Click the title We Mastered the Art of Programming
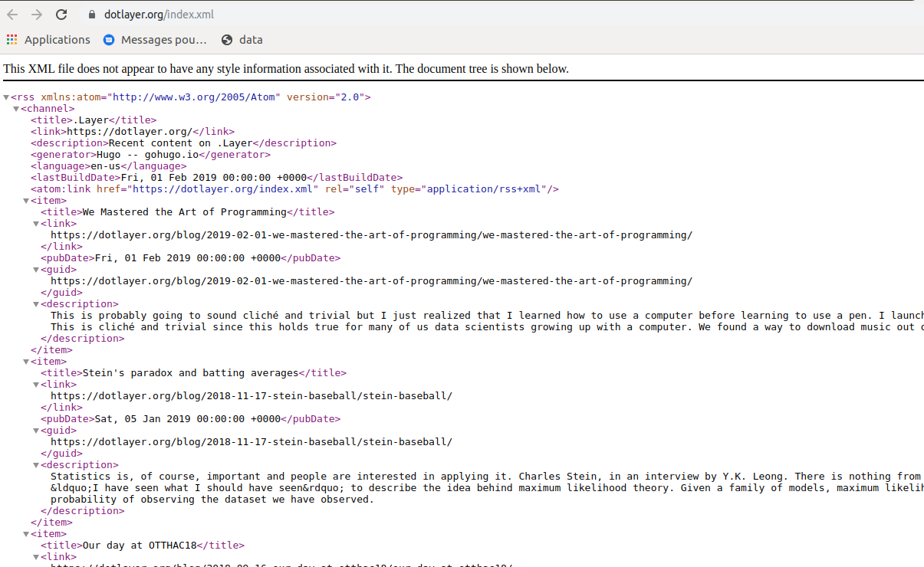Viewport: 924px width, 567px height. pos(188,212)
